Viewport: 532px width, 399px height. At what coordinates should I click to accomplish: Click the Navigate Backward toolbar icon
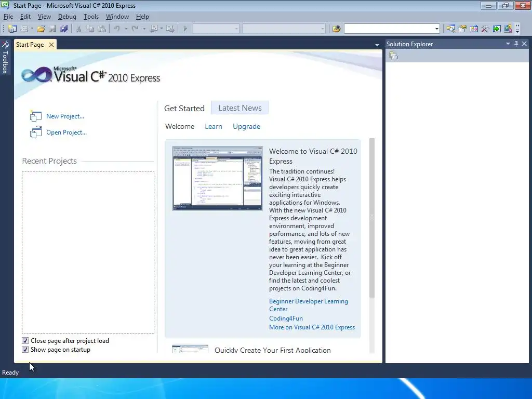point(154,29)
